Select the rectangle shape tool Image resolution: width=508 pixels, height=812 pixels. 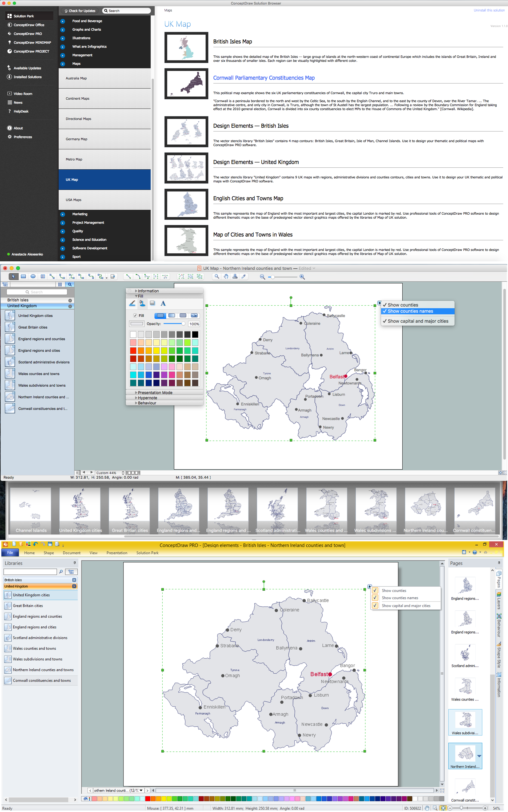tap(23, 277)
